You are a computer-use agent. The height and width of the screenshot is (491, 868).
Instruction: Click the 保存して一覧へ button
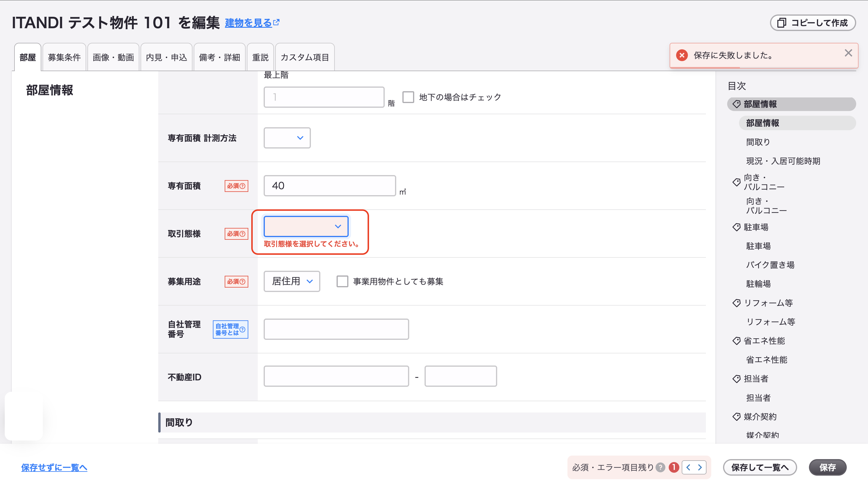(x=760, y=467)
